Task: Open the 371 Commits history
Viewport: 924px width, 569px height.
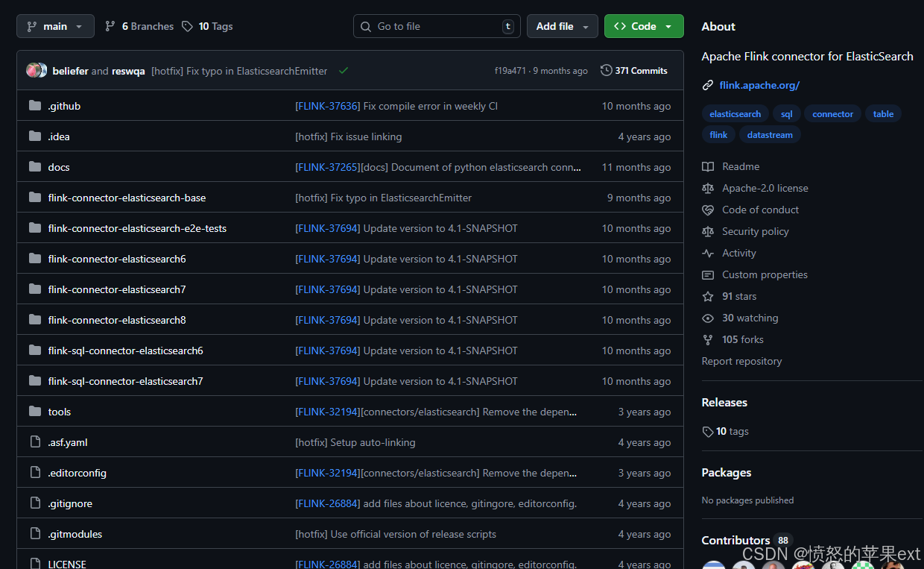Action: point(634,70)
